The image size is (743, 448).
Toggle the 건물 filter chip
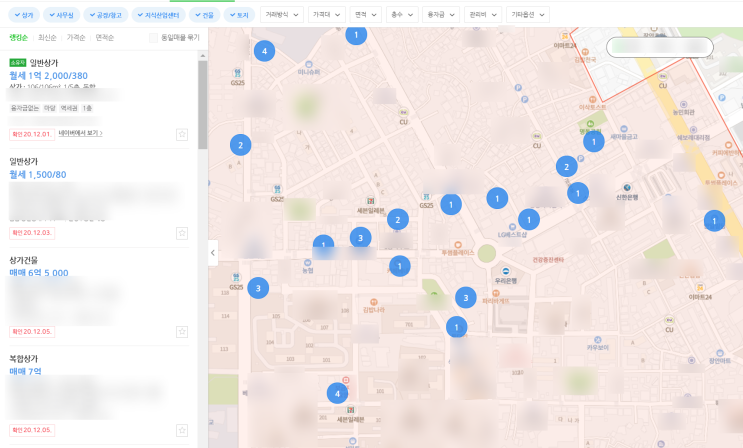[204, 15]
